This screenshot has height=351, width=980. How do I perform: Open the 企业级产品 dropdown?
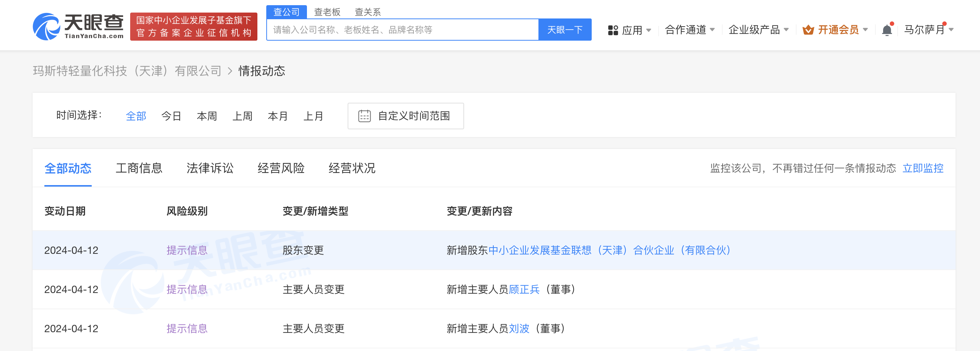tap(758, 30)
